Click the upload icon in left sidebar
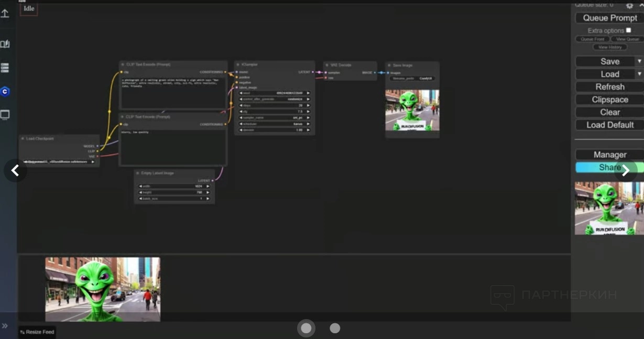Screen dimensions: 644x339 (x=5, y=13)
